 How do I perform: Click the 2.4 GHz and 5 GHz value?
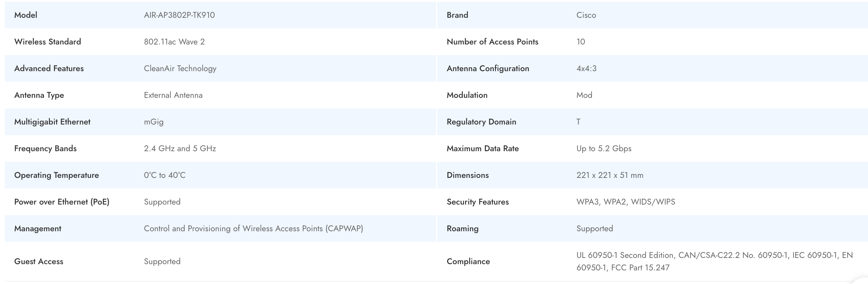[180, 148]
